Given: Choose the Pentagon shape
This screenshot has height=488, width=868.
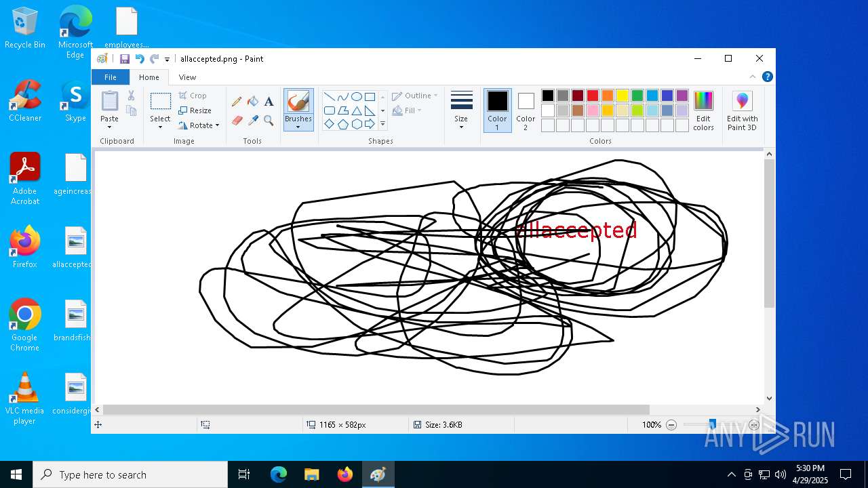Looking at the screenshot, I should (342, 124).
